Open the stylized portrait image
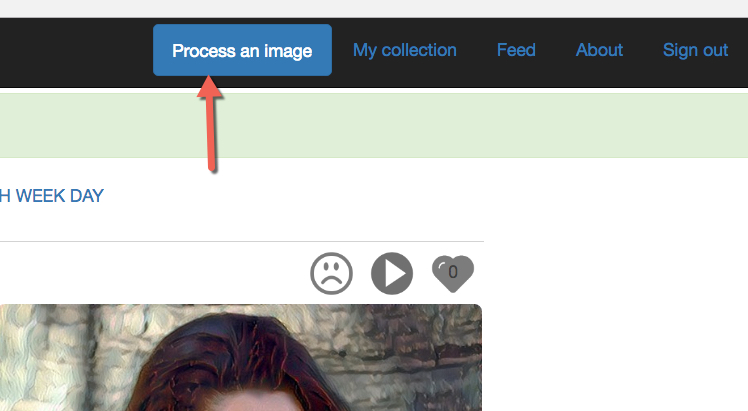Screen dimensions: 748x411 click(x=240, y=358)
